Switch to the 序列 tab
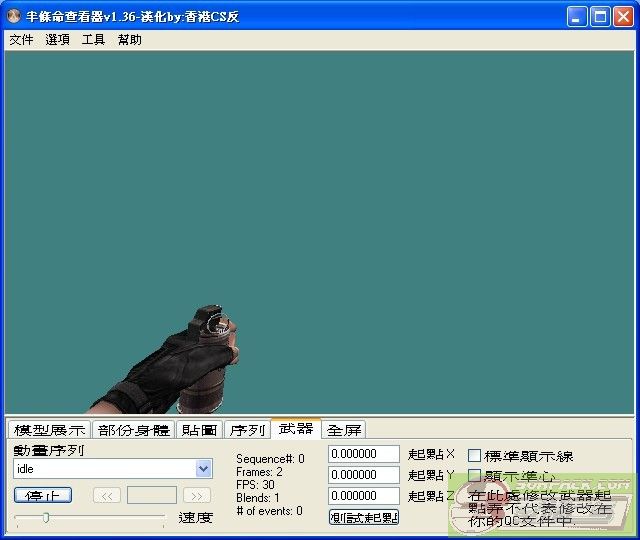 point(247,430)
